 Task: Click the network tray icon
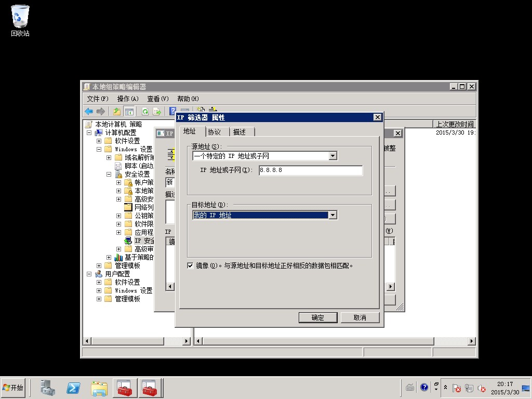469,388
